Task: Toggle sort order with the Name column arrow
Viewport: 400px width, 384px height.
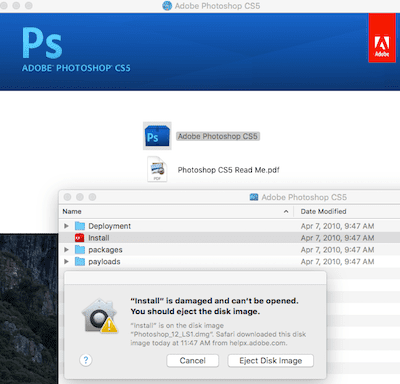Action: click(286, 211)
